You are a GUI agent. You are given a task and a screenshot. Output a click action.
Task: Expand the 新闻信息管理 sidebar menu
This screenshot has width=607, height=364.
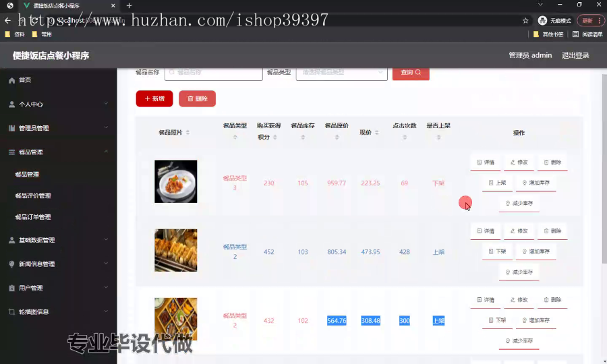58,264
